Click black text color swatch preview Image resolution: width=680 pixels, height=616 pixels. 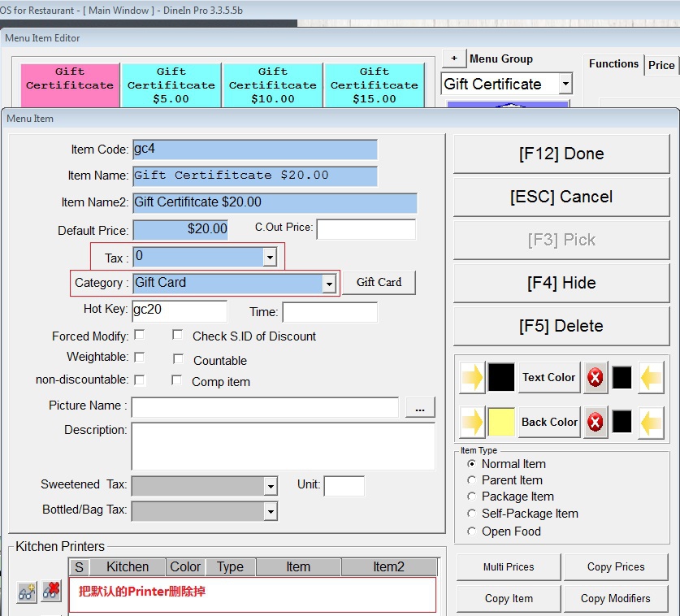[501, 377]
